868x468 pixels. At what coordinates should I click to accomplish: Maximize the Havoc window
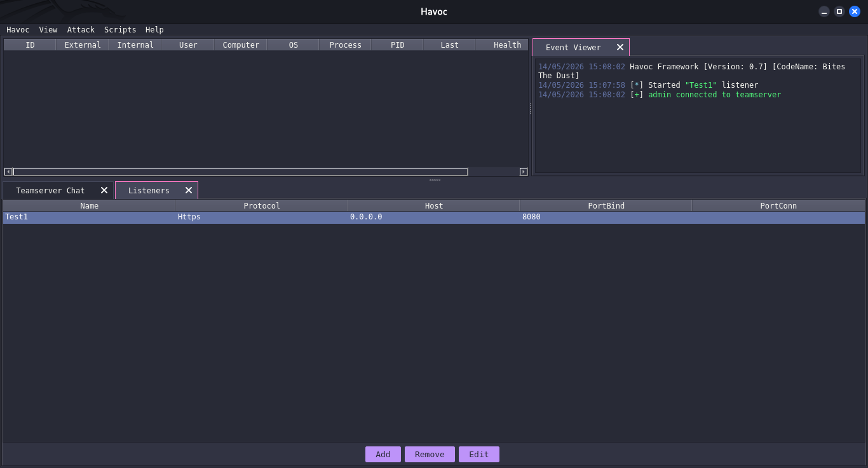[839, 11]
